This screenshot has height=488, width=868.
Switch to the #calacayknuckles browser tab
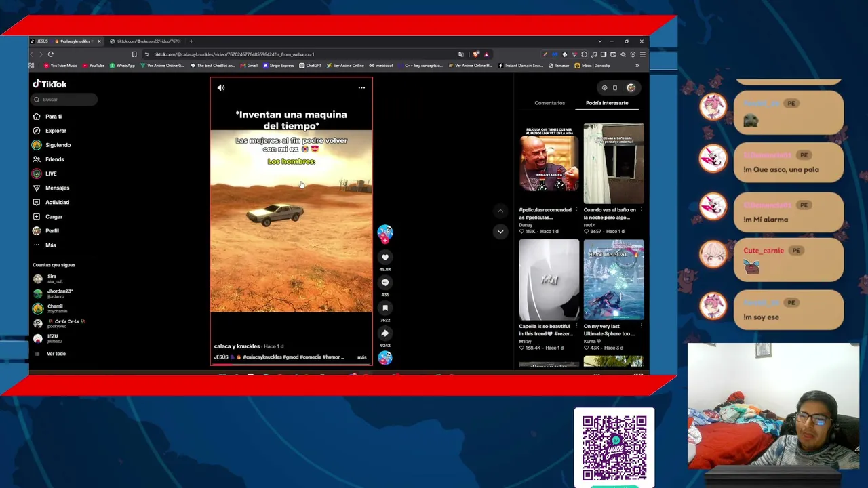(66, 41)
